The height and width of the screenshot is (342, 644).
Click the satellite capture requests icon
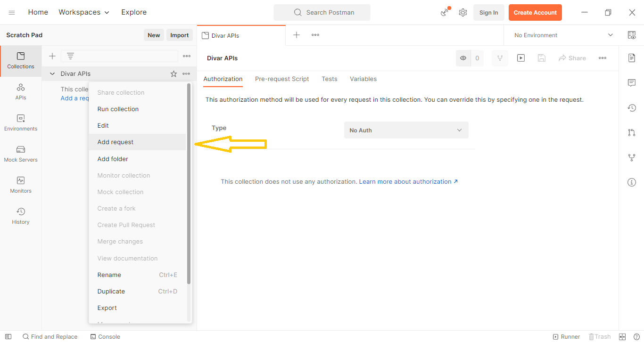445,12
